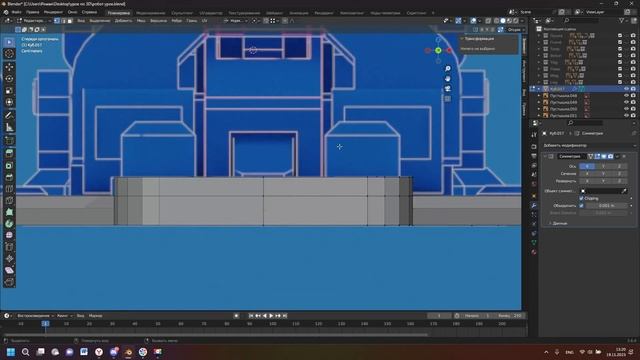640x360 pixels.
Task: Click the viewport zoom magnifier gizmo
Action: pos(448,69)
